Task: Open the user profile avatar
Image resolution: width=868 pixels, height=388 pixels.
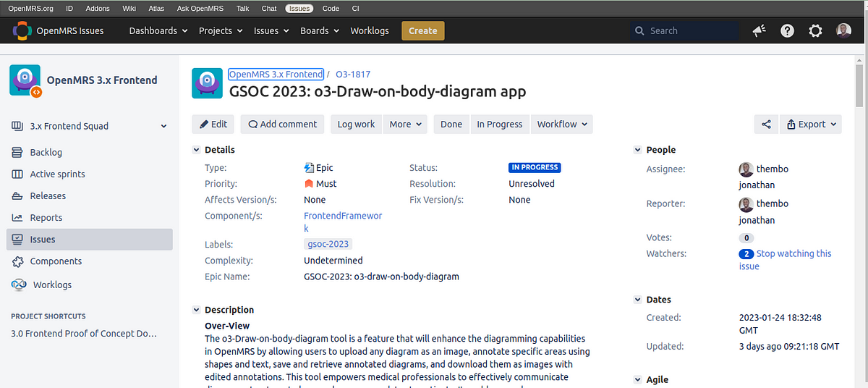Action: tap(843, 30)
